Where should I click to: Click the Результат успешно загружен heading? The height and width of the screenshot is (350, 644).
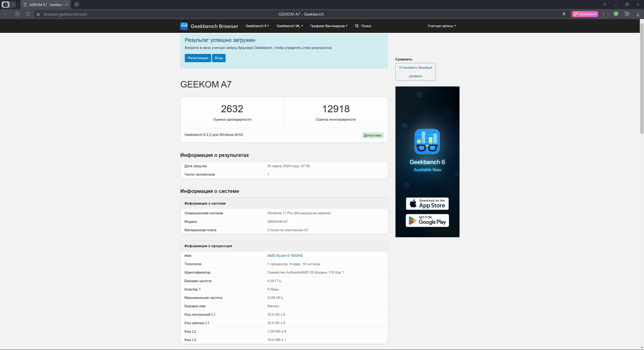[220, 40]
